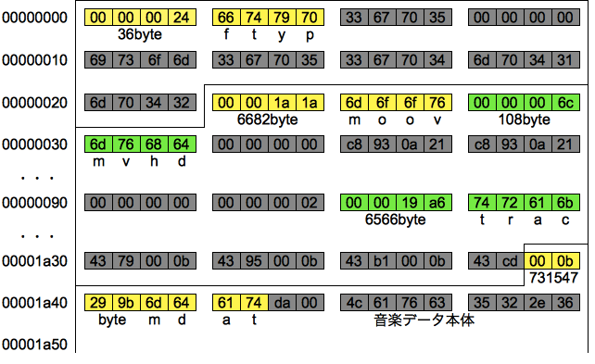Click the yellow 79 cell above letter y
Screen dimensions: 595x364
pos(282,18)
